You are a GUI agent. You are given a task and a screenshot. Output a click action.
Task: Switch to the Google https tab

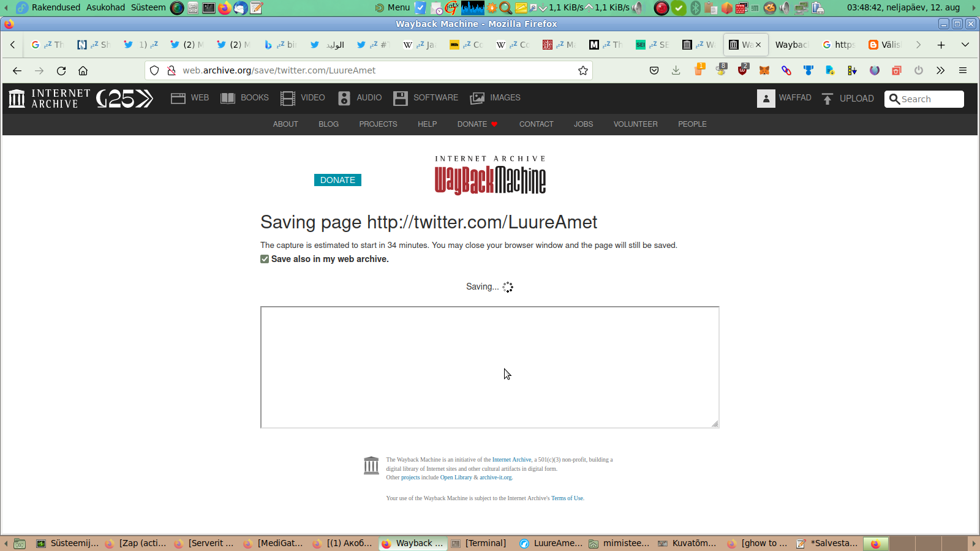click(x=839, y=45)
